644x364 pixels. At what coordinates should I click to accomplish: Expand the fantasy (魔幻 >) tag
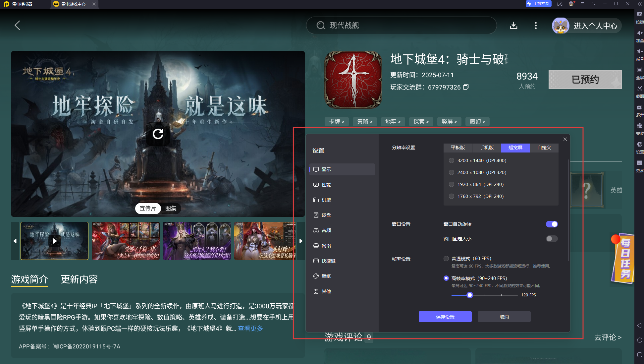coord(477,122)
